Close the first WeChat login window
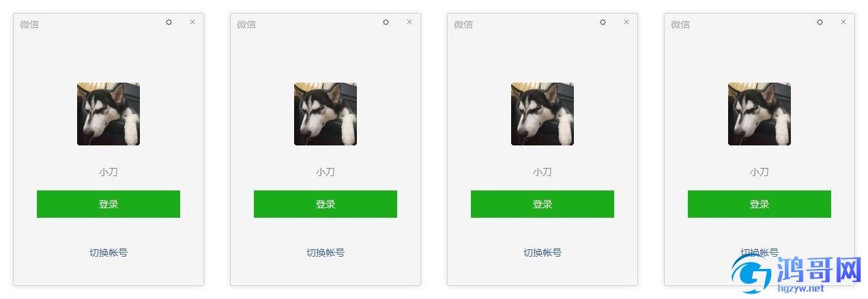This screenshot has height=299, width=868. click(x=192, y=23)
